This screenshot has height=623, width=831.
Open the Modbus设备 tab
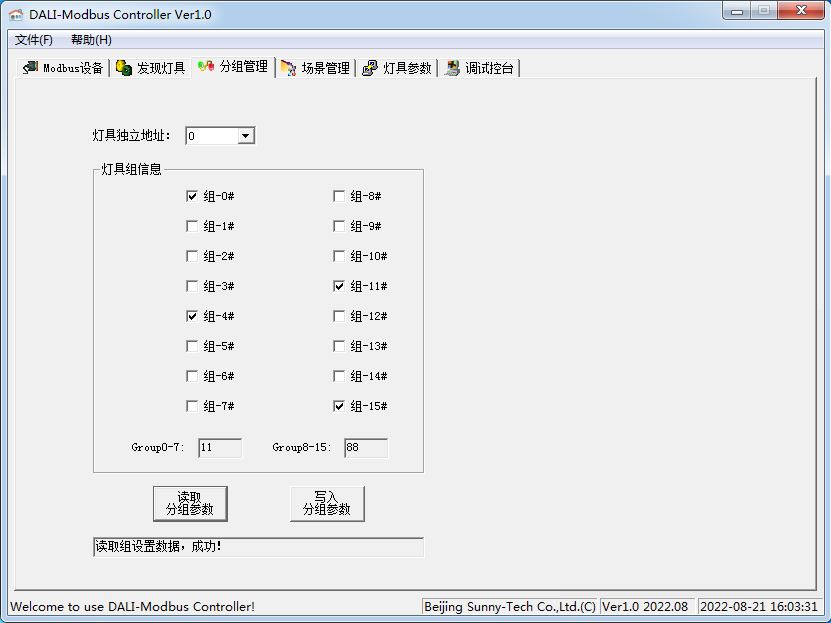(63, 68)
